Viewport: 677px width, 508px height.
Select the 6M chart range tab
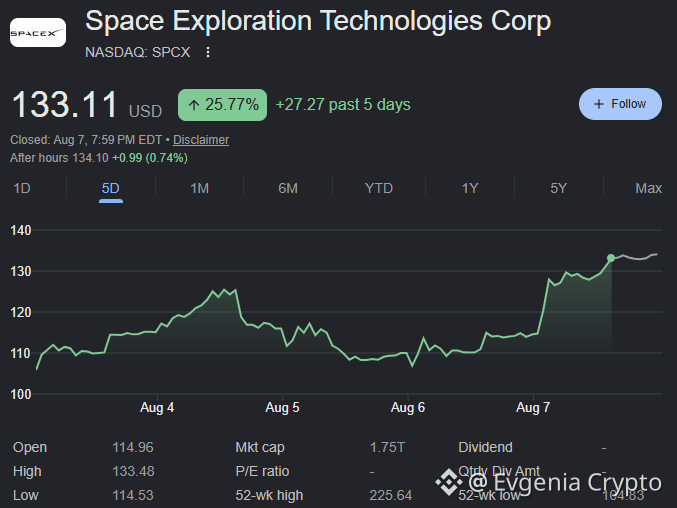[x=288, y=188]
